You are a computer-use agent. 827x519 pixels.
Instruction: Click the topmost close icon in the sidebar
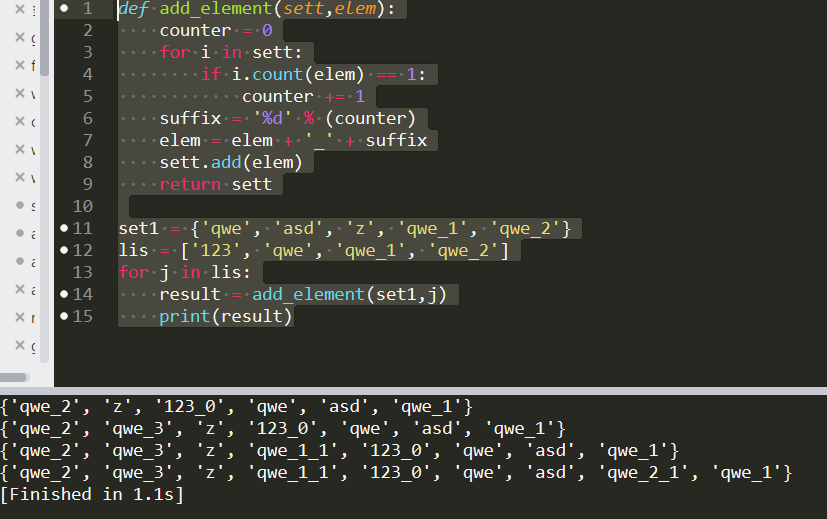[x=20, y=11]
